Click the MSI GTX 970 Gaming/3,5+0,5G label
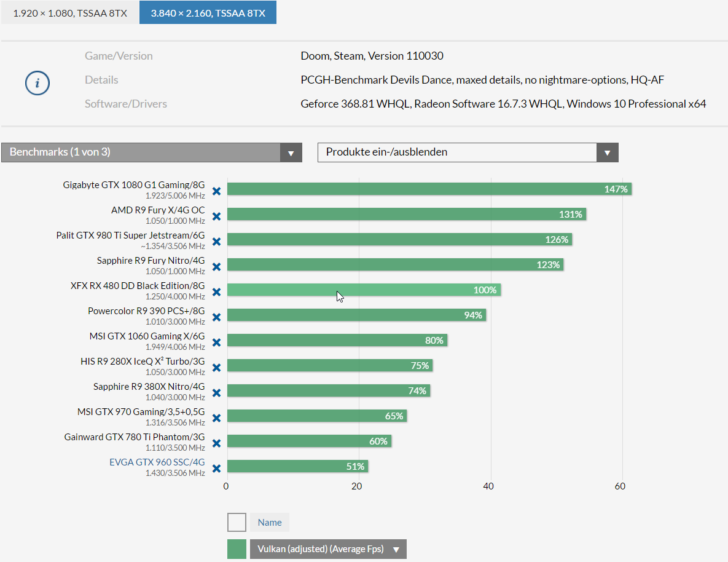Screen dimensions: 728x562 tap(141, 411)
